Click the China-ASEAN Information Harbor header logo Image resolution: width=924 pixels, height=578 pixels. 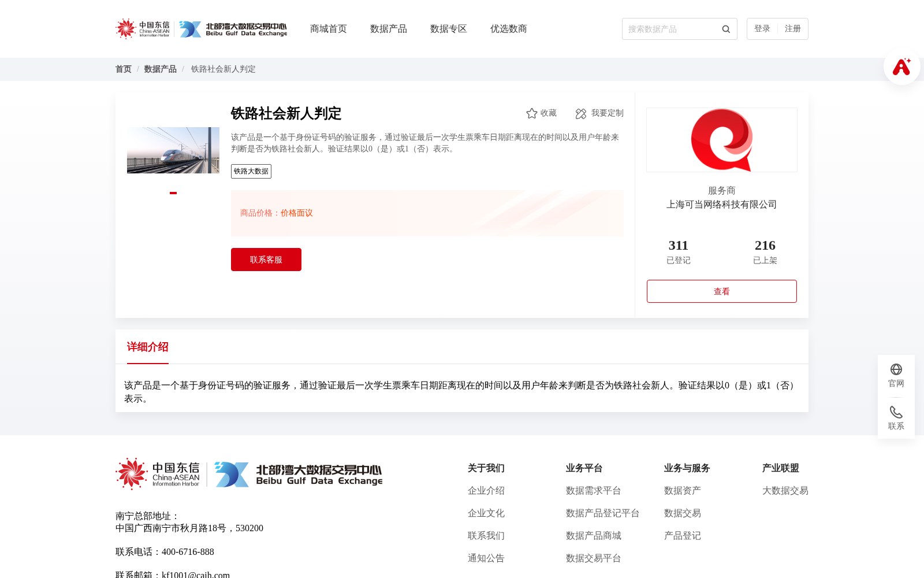(143, 29)
